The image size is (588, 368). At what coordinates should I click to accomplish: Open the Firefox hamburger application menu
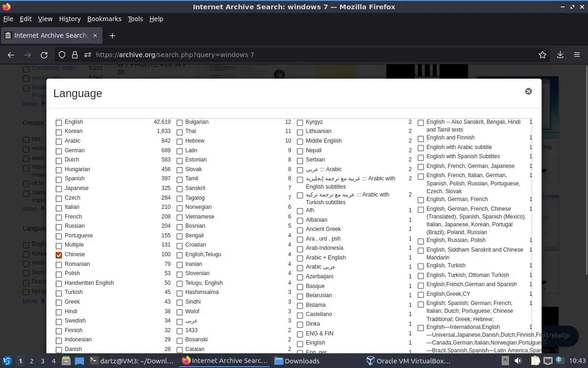pyautogui.click(x=577, y=55)
